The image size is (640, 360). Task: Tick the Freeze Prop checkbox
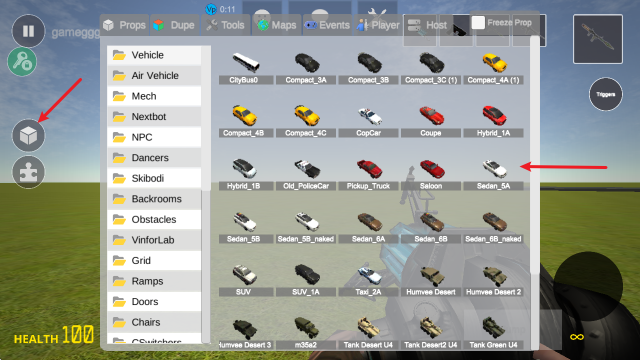(x=478, y=23)
